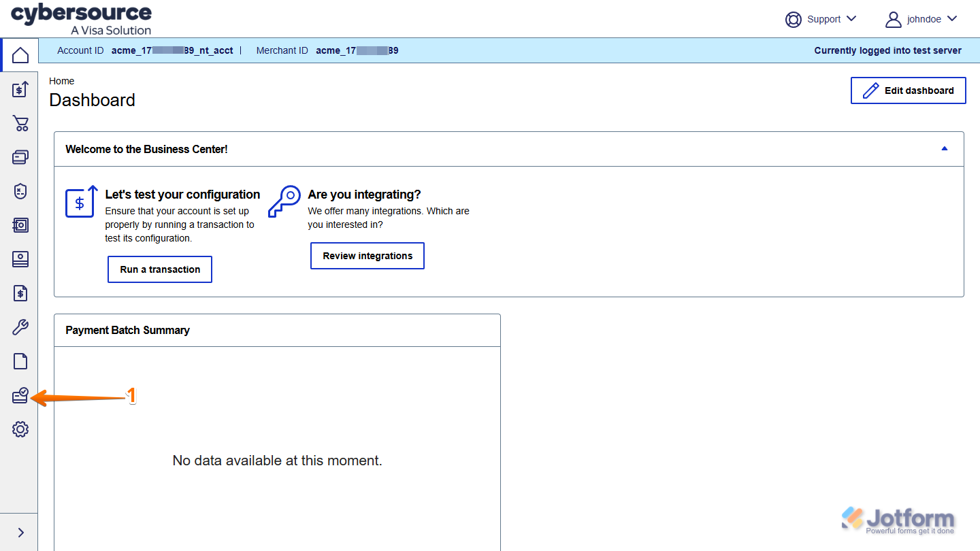Screen dimensions: 980x551
Task: Open the ID card terminal sidebar icon
Action: click(x=20, y=259)
